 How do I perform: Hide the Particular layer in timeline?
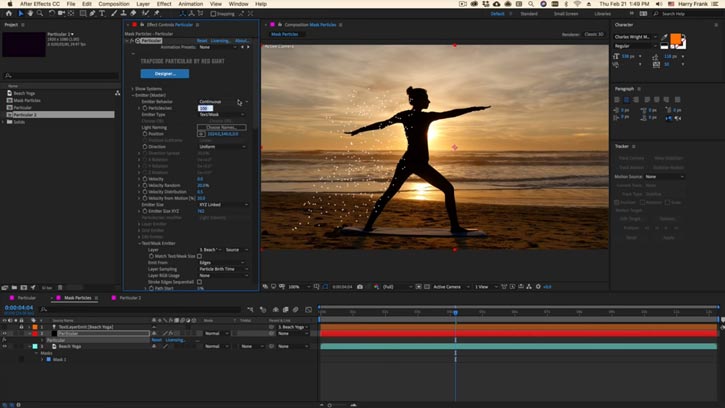[5, 334]
